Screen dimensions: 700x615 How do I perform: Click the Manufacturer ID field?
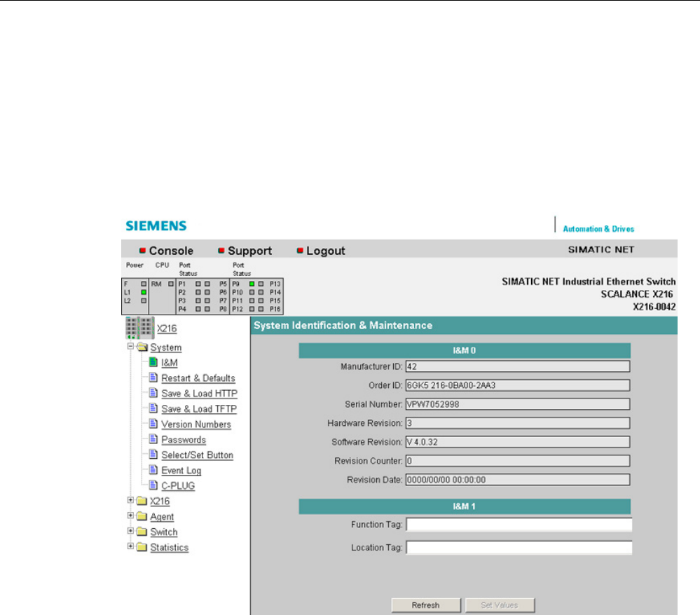point(518,366)
